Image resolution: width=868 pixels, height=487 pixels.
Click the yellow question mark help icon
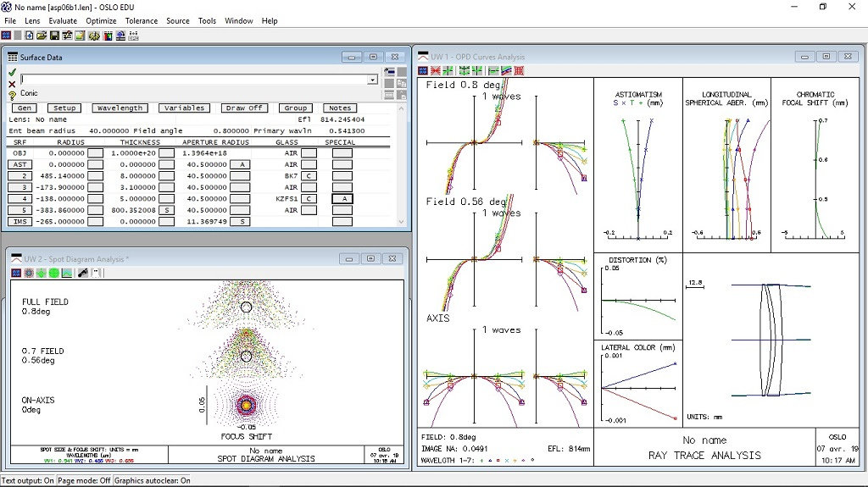[x=12, y=95]
